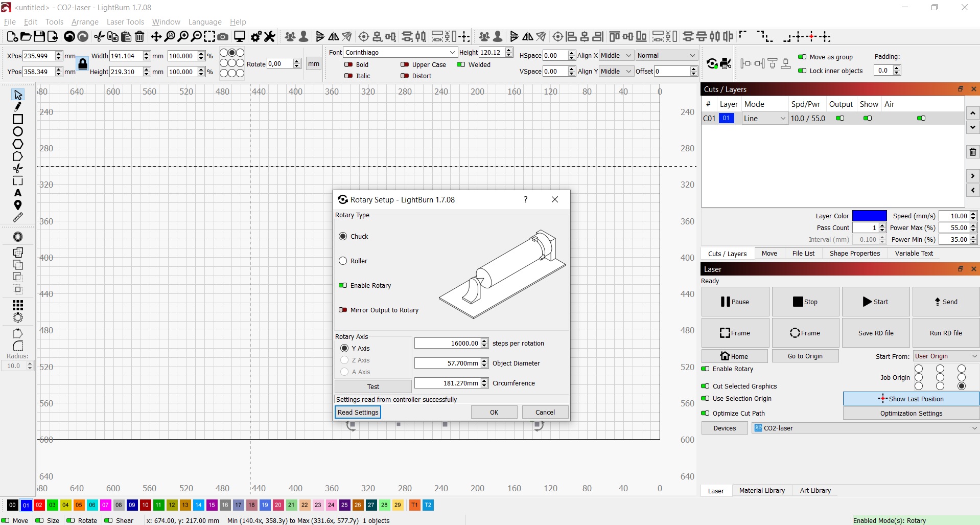Open the Grid Array tool

[18, 306]
